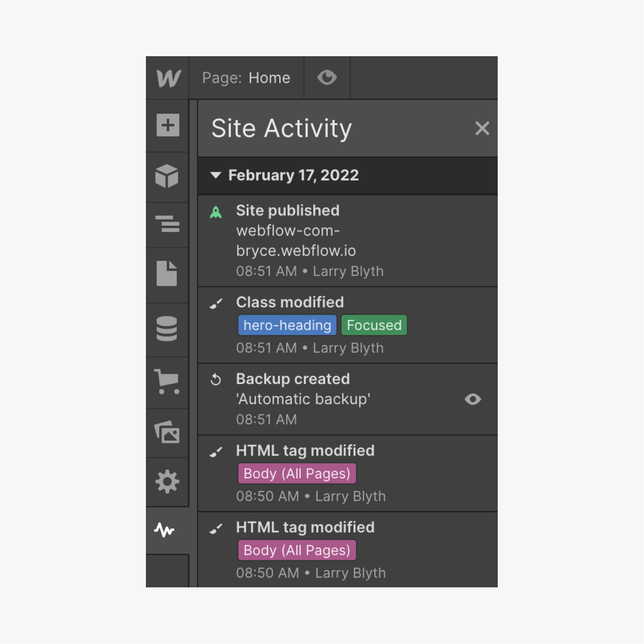Viewport: 644px width, 644px height.
Task: Click the Class modified brush icon
Action: click(216, 303)
